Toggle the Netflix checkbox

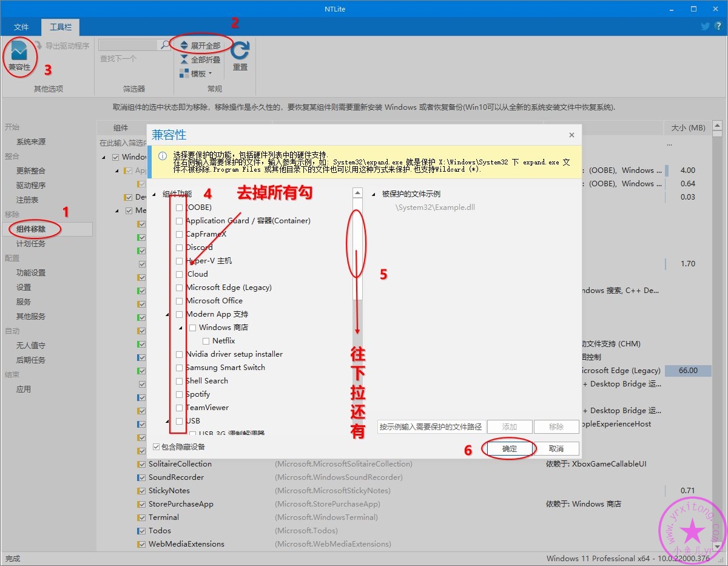pos(206,341)
